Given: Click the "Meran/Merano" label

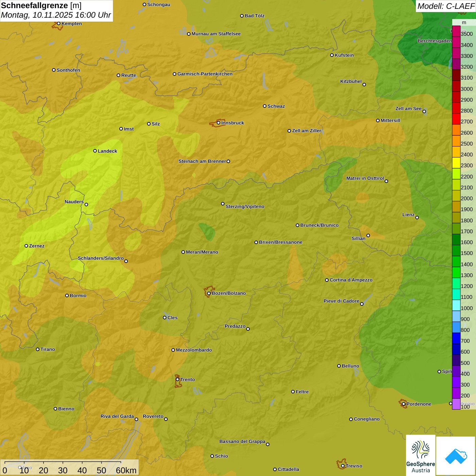Looking at the screenshot, I should tap(202, 252).
